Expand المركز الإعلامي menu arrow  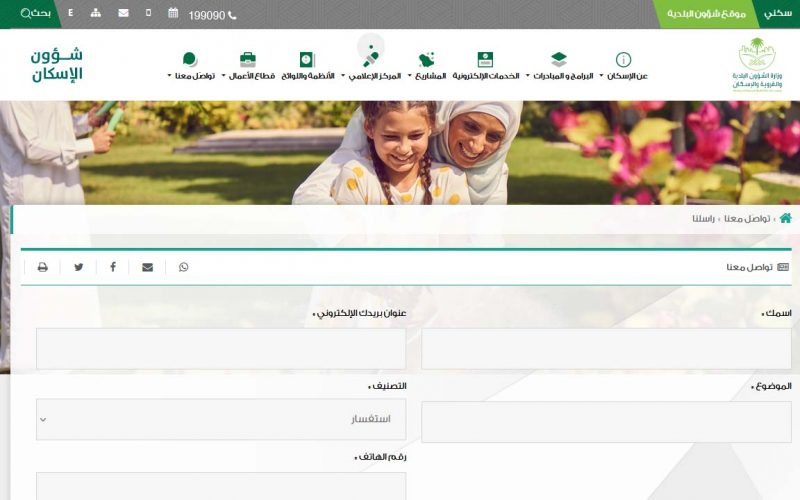(x=343, y=76)
